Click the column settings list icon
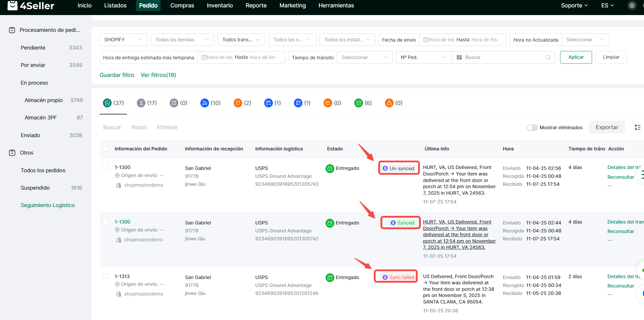The width and height of the screenshot is (644, 320). (x=638, y=127)
